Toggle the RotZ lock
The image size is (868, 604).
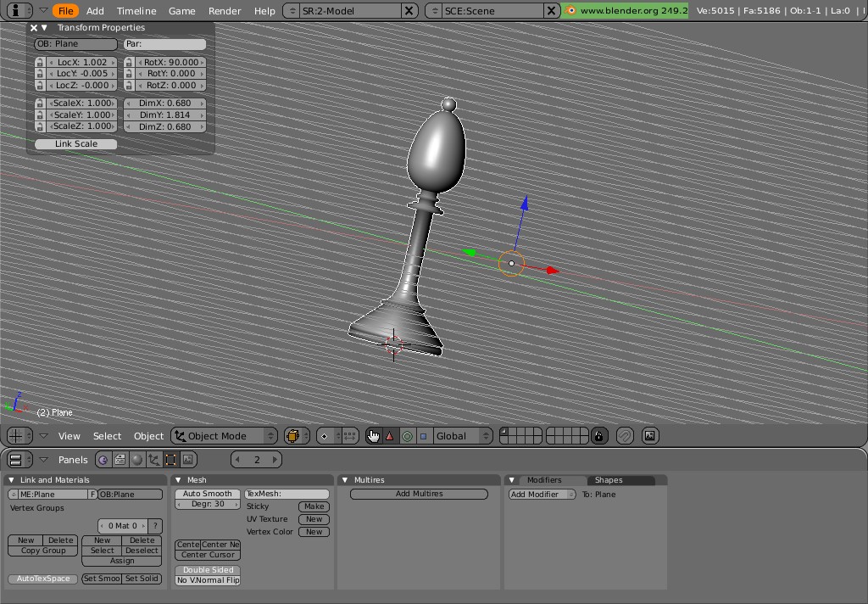[x=129, y=86]
